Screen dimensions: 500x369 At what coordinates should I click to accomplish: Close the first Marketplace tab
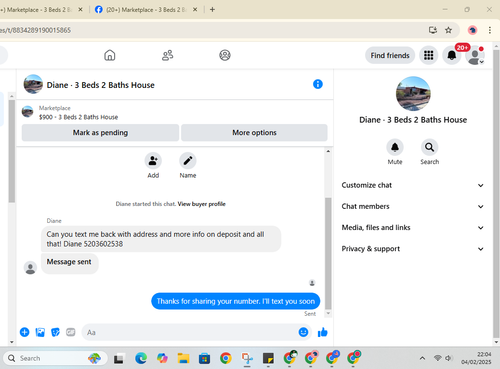point(80,10)
